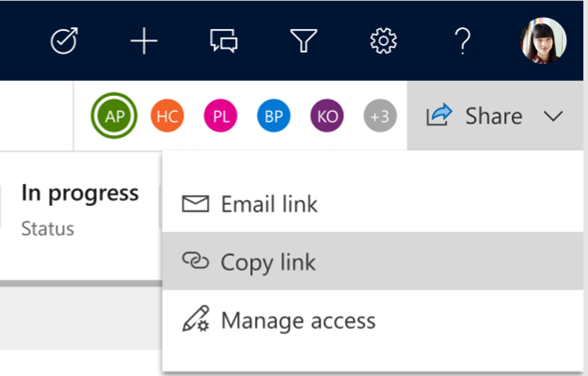Screen dimensions: 588x376
Task: Select the HC presence avatar
Action: coord(167,116)
